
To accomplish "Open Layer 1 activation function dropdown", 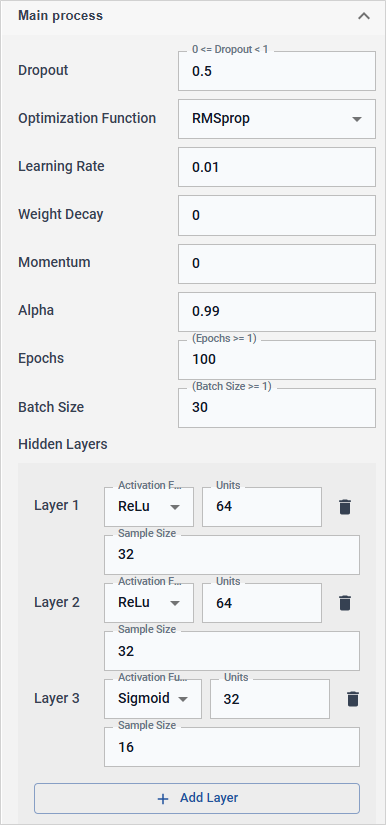I will [x=149, y=507].
